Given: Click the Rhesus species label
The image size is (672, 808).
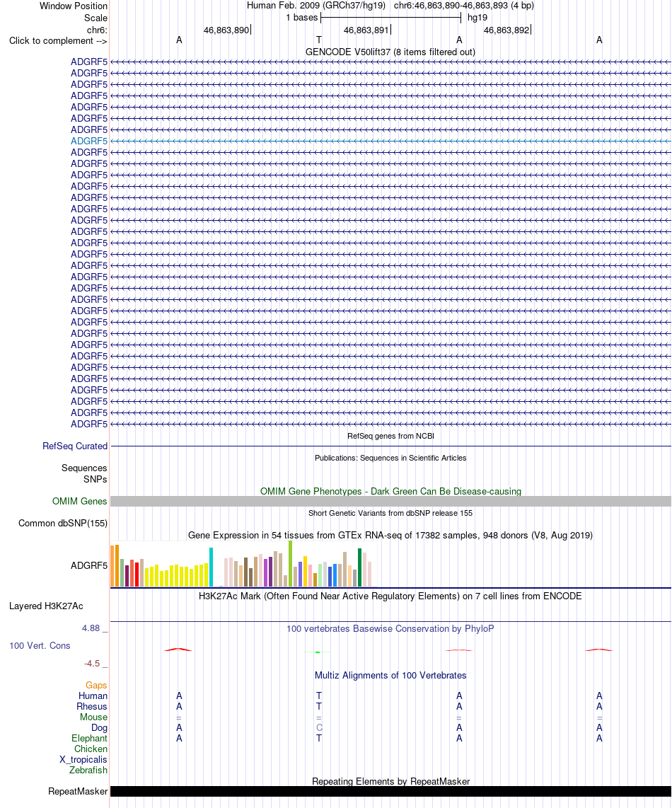Looking at the screenshot, I should (x=92, y=707).
